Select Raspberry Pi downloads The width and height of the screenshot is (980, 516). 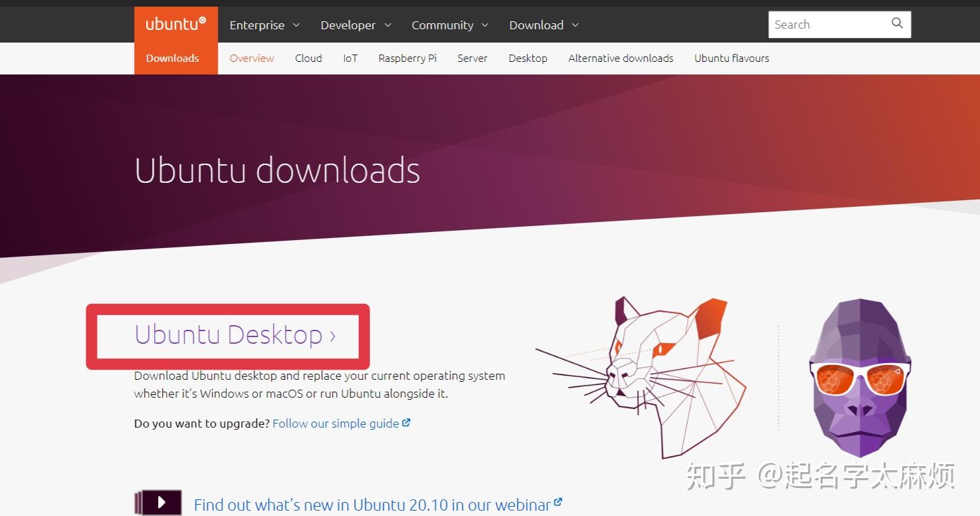tap(407, 58)
